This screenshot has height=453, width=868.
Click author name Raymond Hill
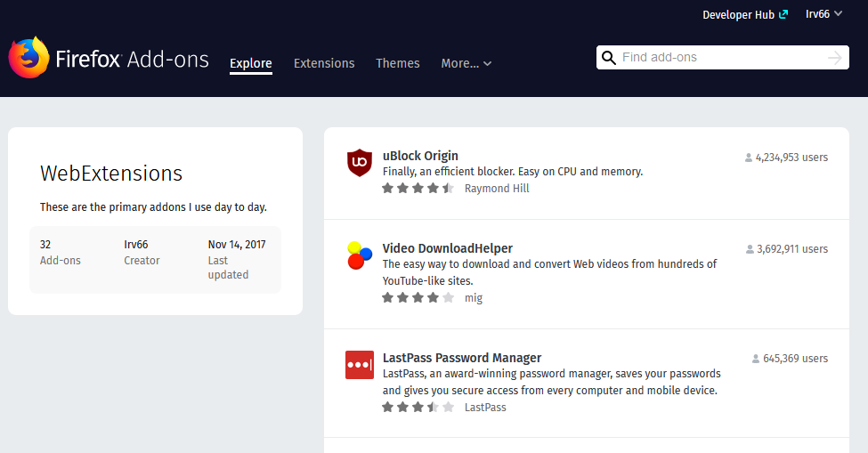click(497, 188)
